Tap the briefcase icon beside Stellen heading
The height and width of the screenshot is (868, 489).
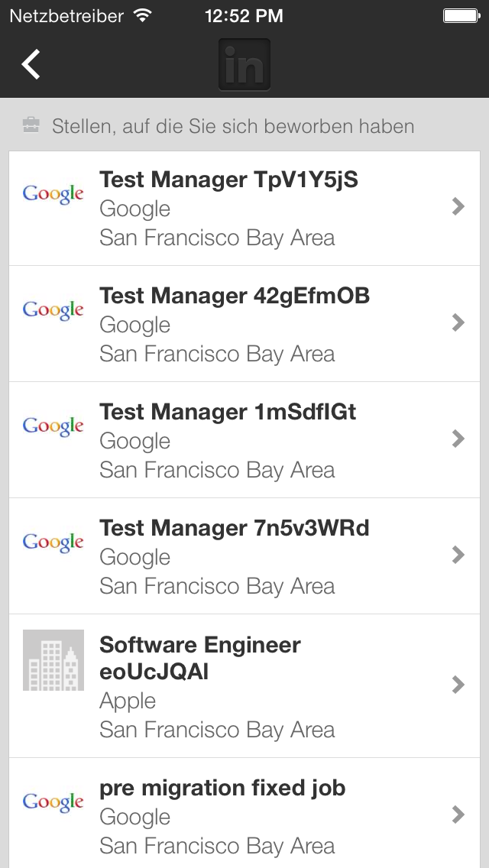(x=31, y=125)
